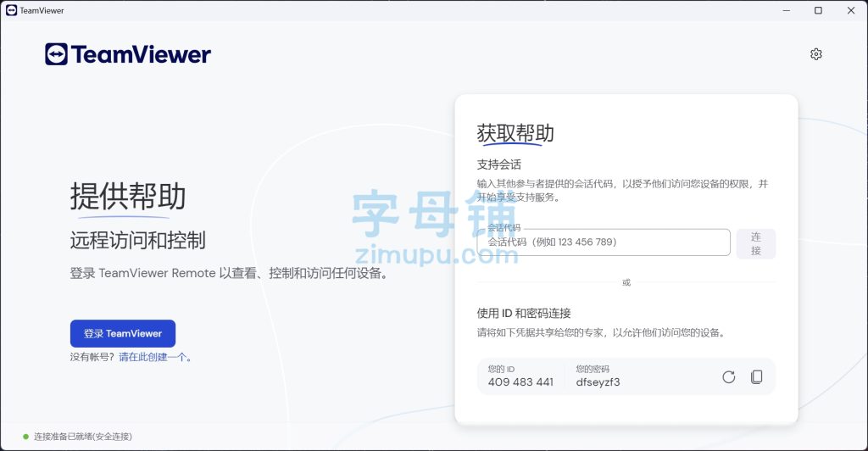868x451 pixels.
Task: Click the 您的密码 label
Action: tap(593, 369)
